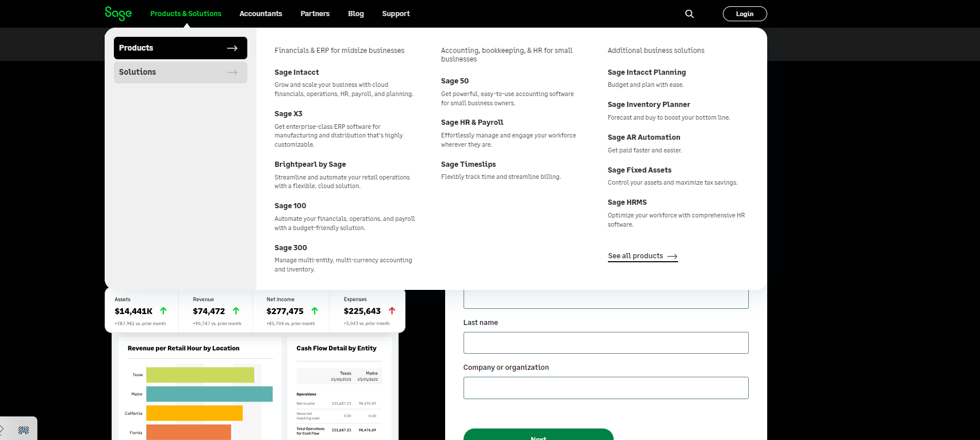Viewport: 980px width, 440px height.
Task: Click the Texas bar in revenue chart
Action: [200, 375]
